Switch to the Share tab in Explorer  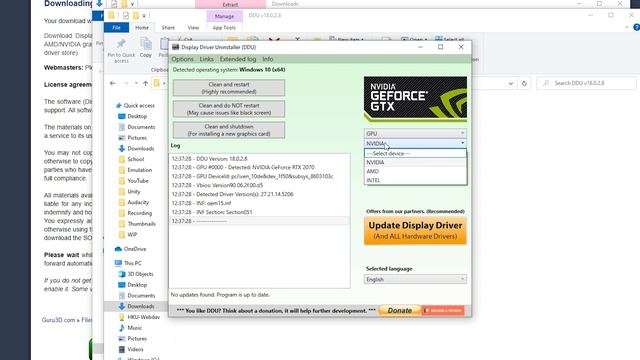(x=168, y=27)
